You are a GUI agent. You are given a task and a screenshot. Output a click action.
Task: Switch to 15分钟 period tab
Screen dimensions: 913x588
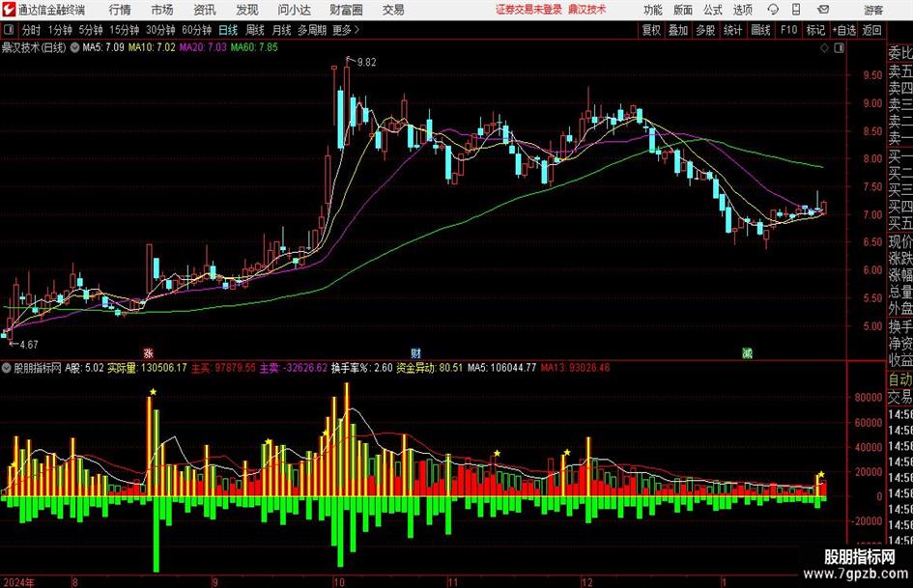tap(124, 30)
